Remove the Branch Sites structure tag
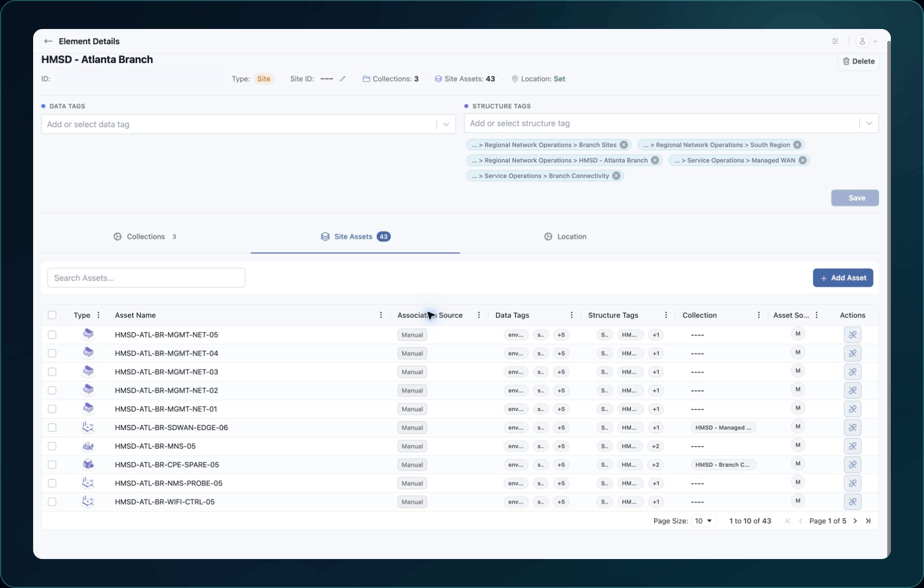Viewport: 924px width, 588px height. click(x=624, y=145)
